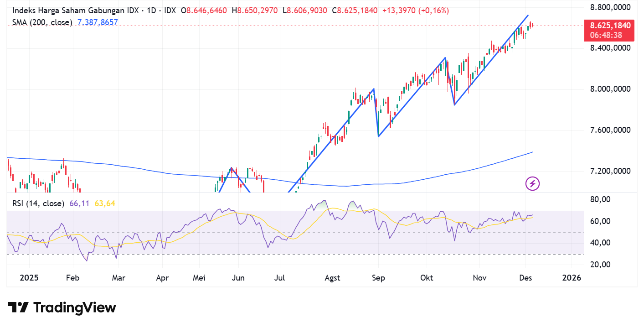Click Des on the time axis
The height and width of the screenshot is (328, 644).
point(525,277)
